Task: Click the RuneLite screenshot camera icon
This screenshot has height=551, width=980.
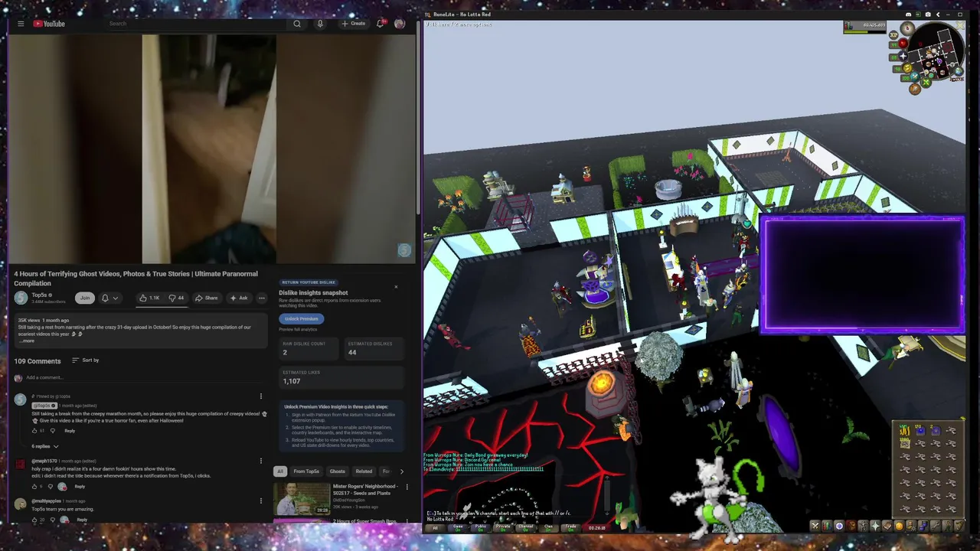Action: point(928,15)
